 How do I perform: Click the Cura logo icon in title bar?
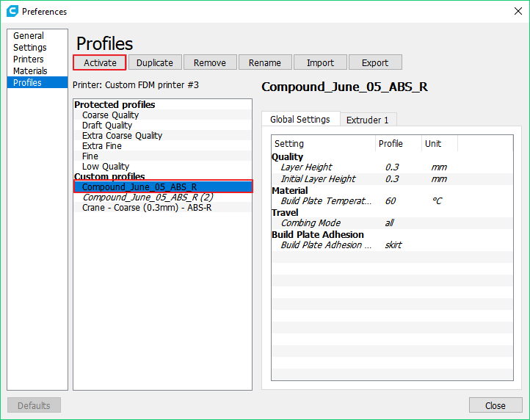click(12, 11)
